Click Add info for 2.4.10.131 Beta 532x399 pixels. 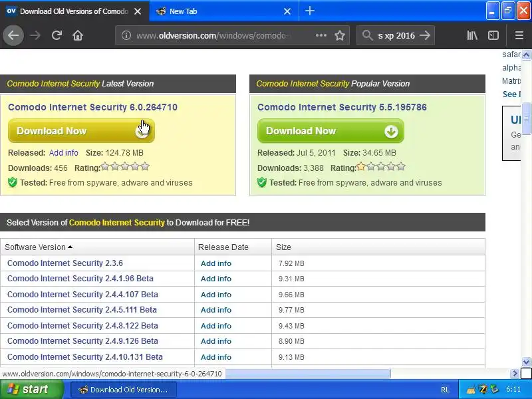click(x=216, y=357)
